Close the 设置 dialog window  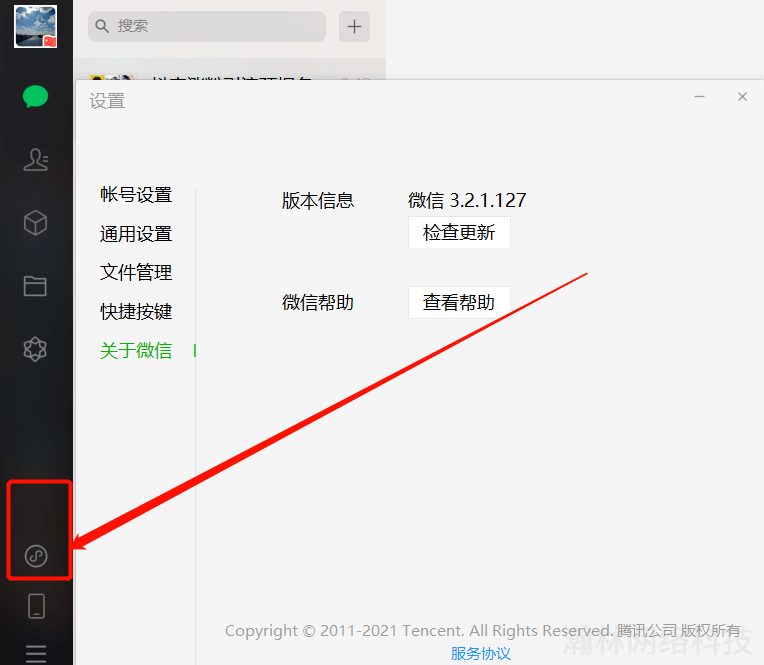(742, 97)
